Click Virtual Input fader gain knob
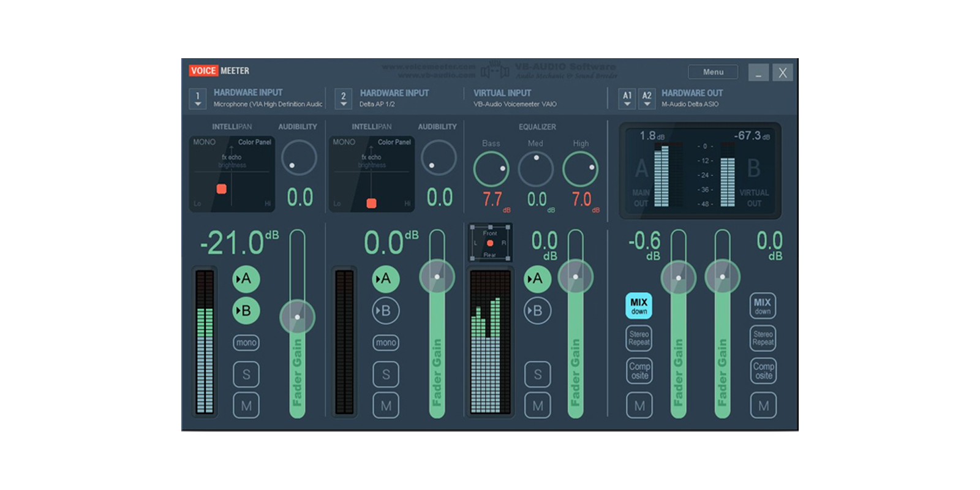 point(576,276)
